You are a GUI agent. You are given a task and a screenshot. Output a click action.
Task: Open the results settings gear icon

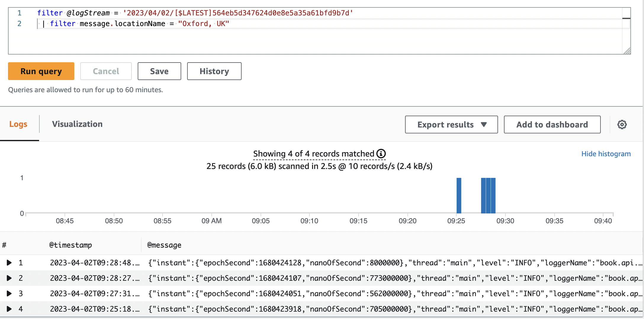click(622, 125)
